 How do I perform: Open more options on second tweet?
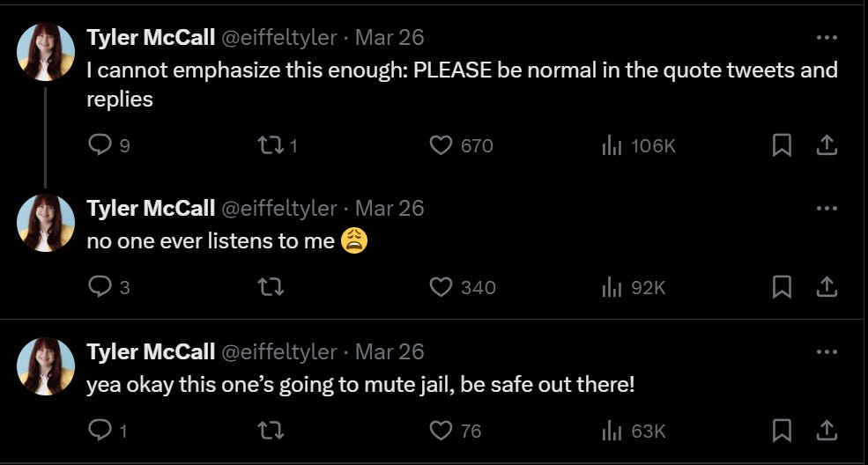point(827,209)
